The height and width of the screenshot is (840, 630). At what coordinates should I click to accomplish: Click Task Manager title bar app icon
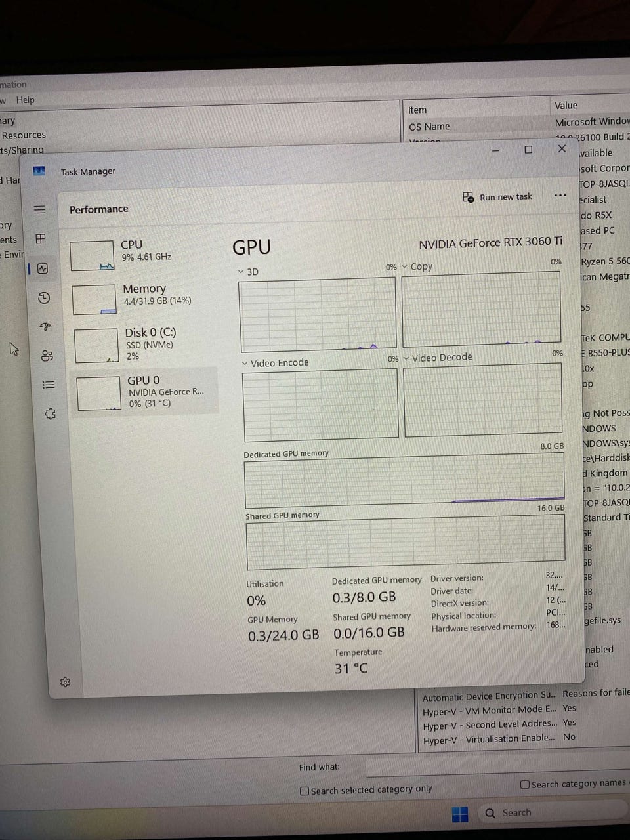pos(39,171)
